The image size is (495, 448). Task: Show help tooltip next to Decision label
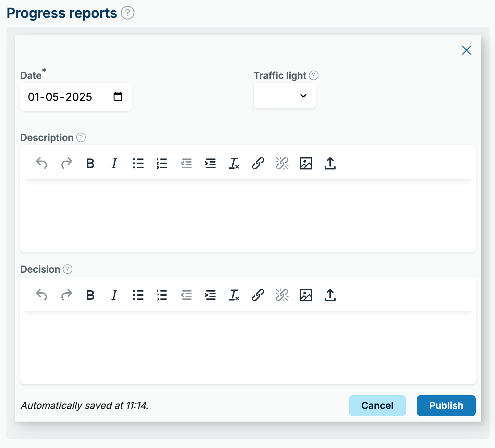click(x=68, y=269)
